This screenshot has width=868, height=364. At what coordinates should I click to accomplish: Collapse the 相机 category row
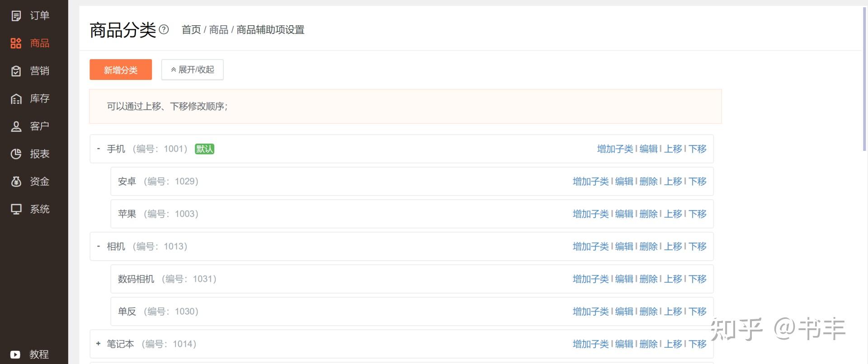pos(98,246)
